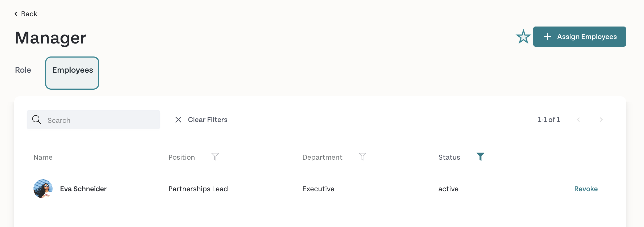Screen dimensions: 644x227
Task: Revoke Eva Schneider's manager role
Action: point(586,189)
